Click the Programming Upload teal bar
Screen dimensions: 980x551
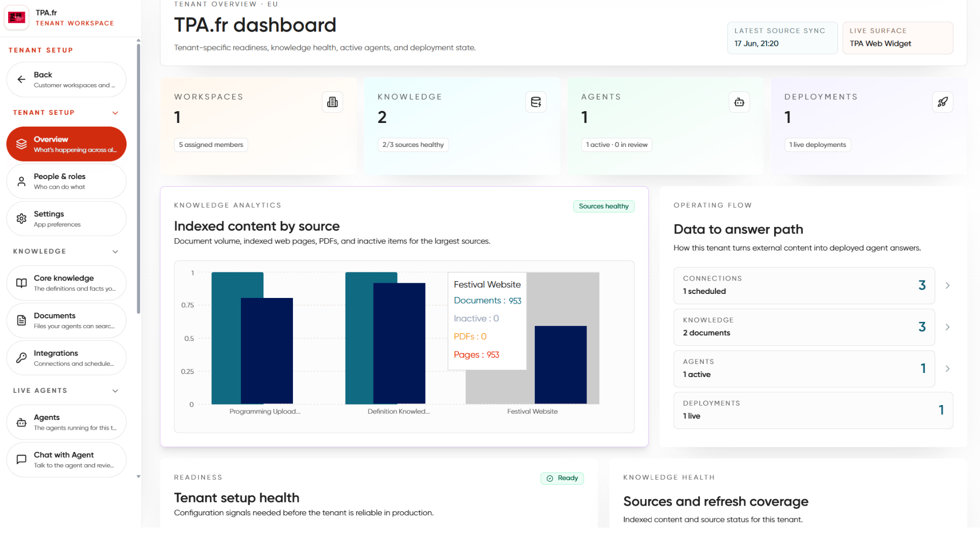226,338
